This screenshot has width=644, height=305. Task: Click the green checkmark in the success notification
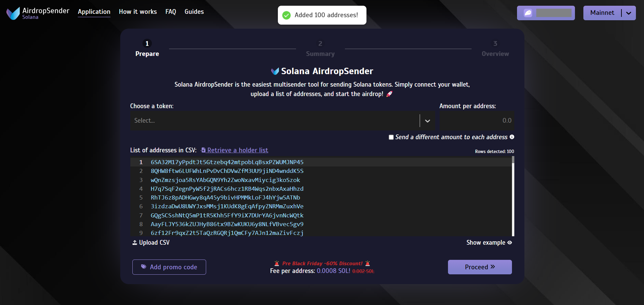click(287, 15)
